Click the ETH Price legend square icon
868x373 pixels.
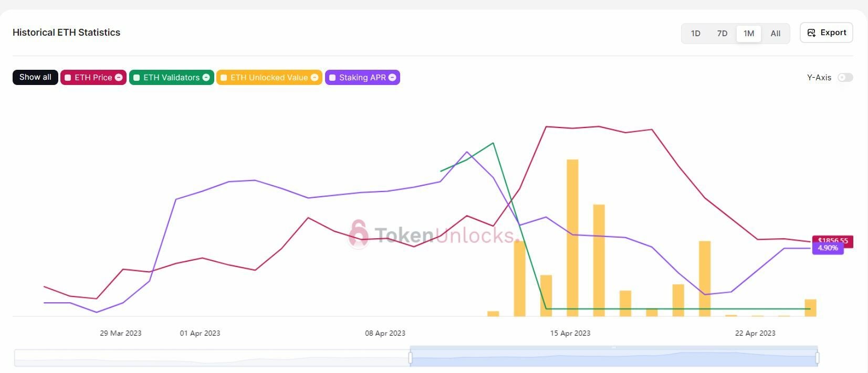pyautogui.click(x=68, y=78)
